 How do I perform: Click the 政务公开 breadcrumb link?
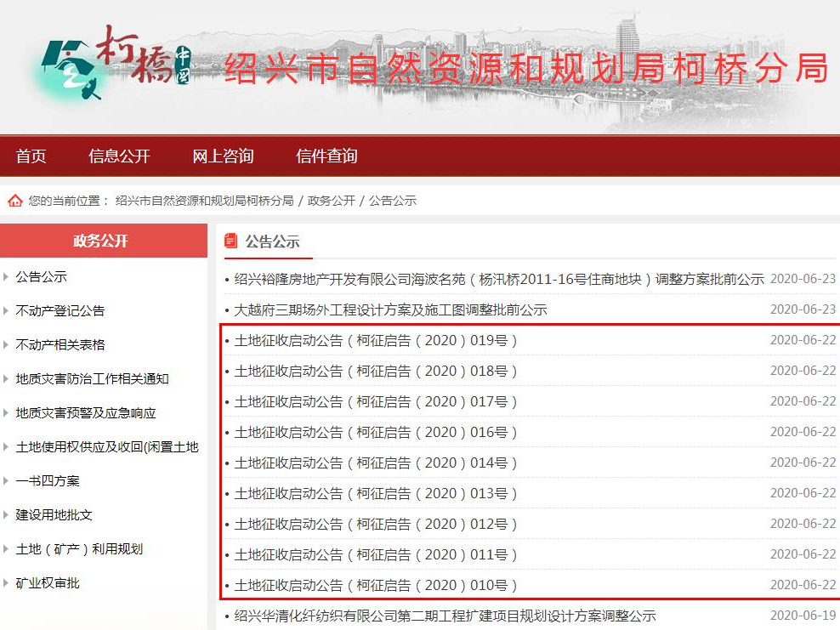[331, 201]
